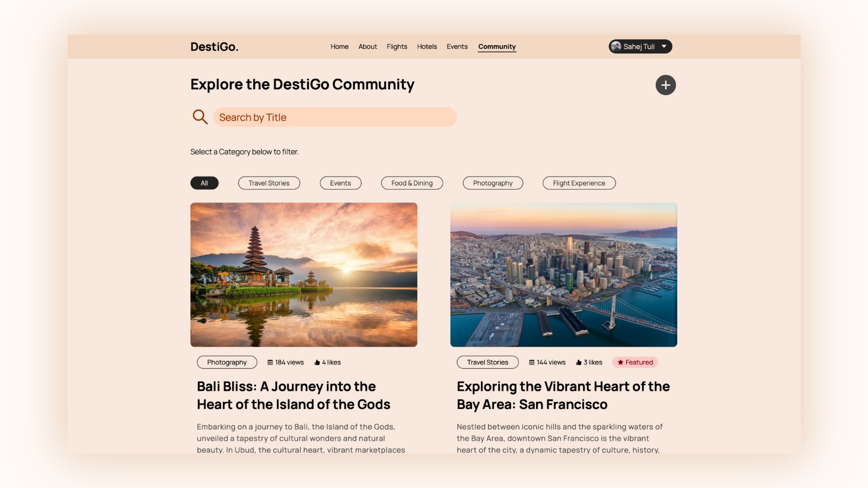The width and height of the screenshot is (868, 488).
Task: Open the San Francisco article title
Action: click(x=563, y=395)
